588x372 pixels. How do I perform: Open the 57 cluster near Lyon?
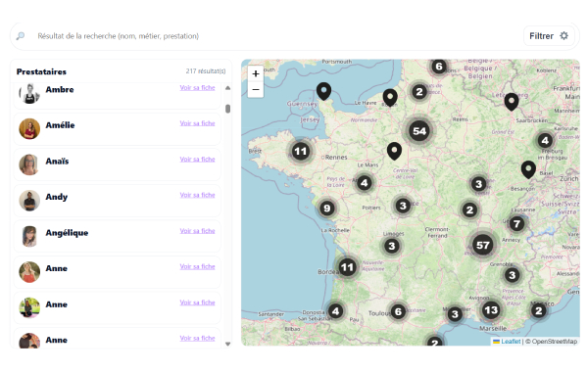click(x=482, y=245)
